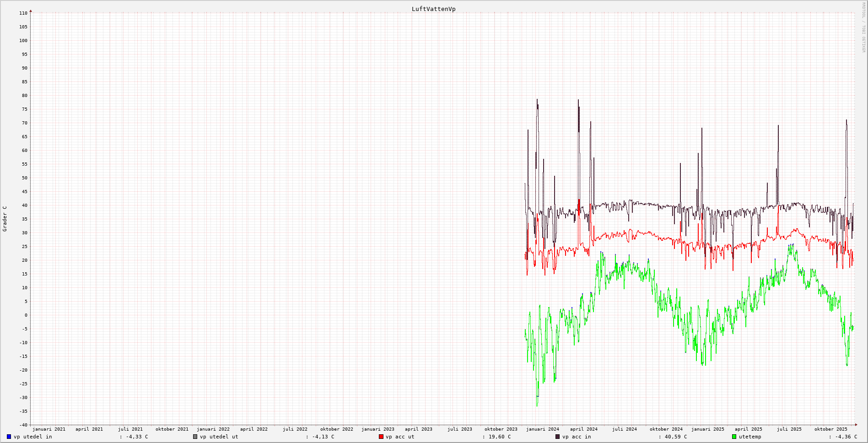Select the 'vp utedel in' legend label
Screen dimensions: 868x443
33,437
